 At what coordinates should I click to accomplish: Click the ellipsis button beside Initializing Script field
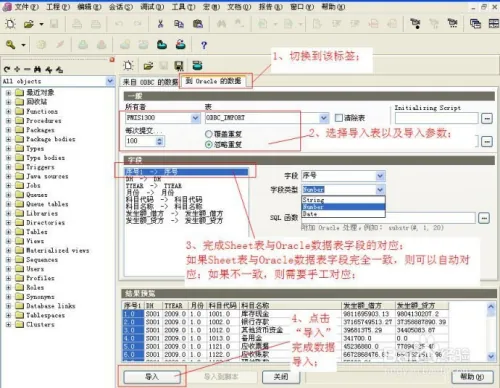(x=487, y=118)
